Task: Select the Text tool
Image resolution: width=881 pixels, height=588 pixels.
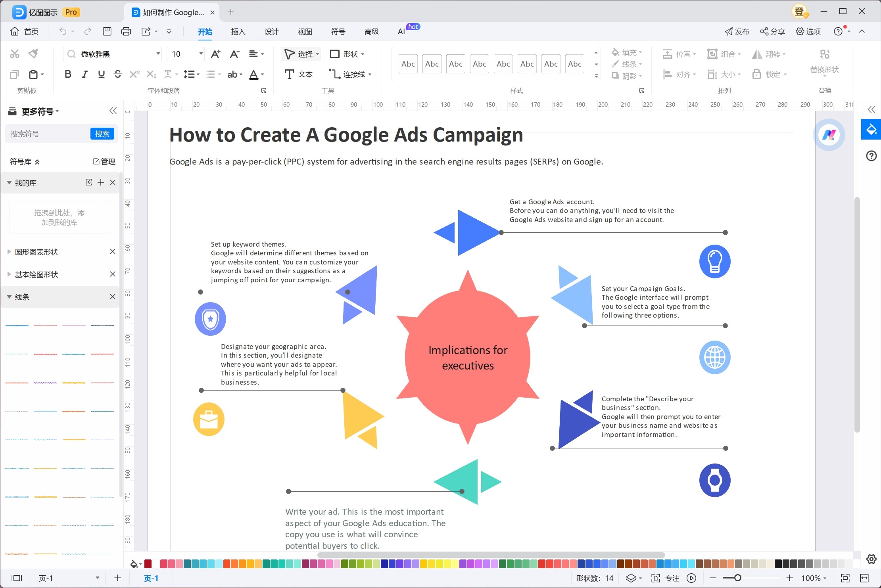Action: (x=299, y=74)
